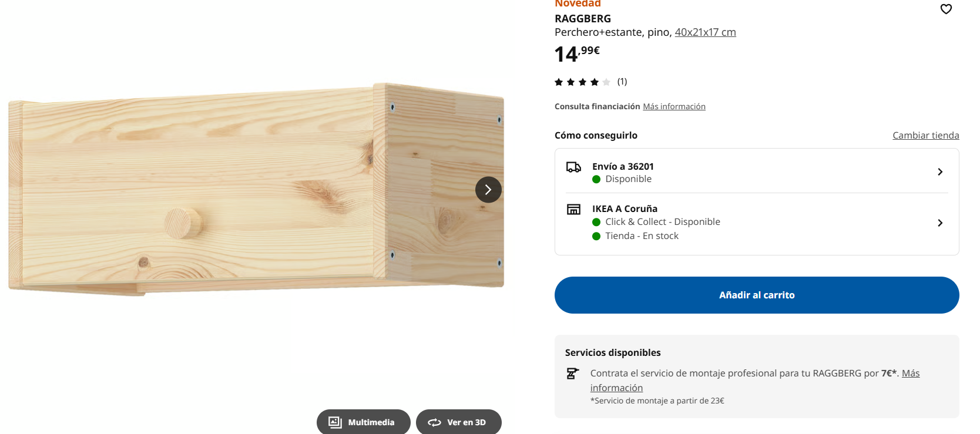Screen dimensions: 980x434
Task: Click the RAGGBERG pine shelf product image
Action: pos(256,189)
